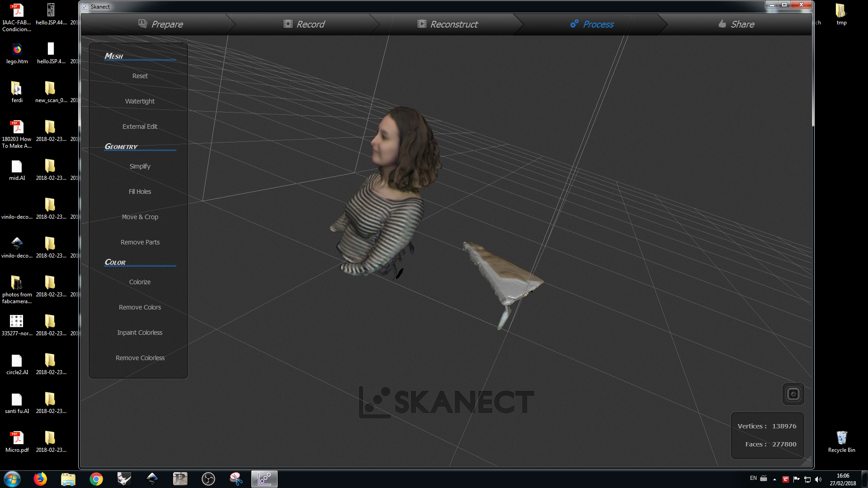
Task: Show hidden system tray icons
Action: pos(774,479)
